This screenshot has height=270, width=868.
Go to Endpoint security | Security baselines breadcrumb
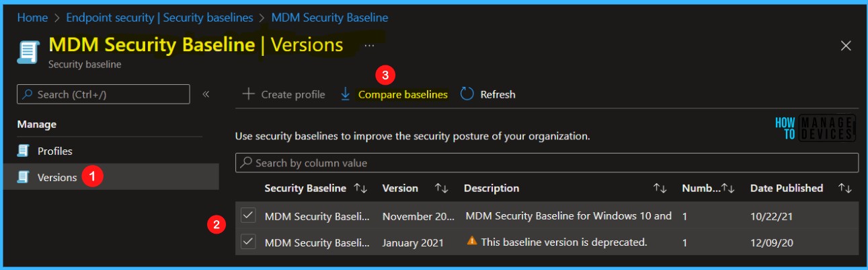click(158, 18)
